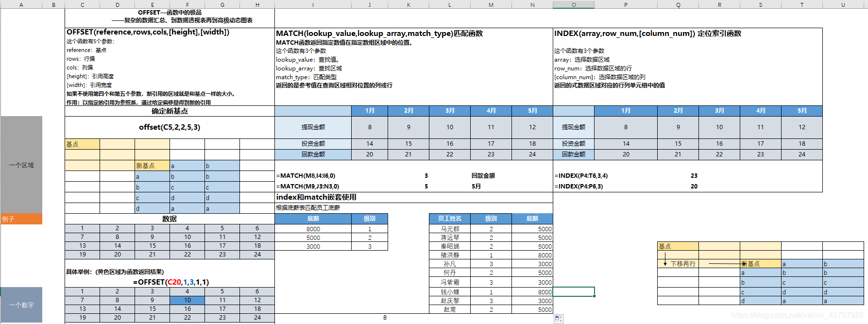Screen dimensions: 868x324
Task: Select column B header
Action: point(53,4)
